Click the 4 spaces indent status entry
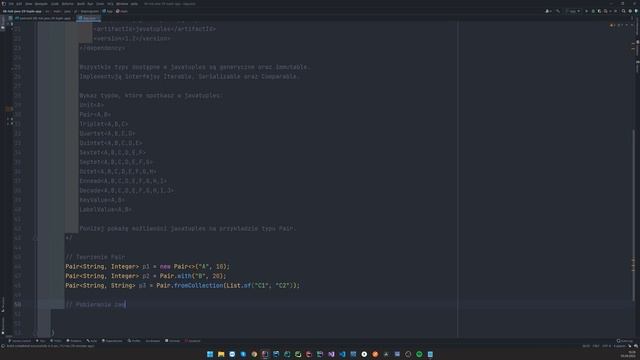 [619, 346]
